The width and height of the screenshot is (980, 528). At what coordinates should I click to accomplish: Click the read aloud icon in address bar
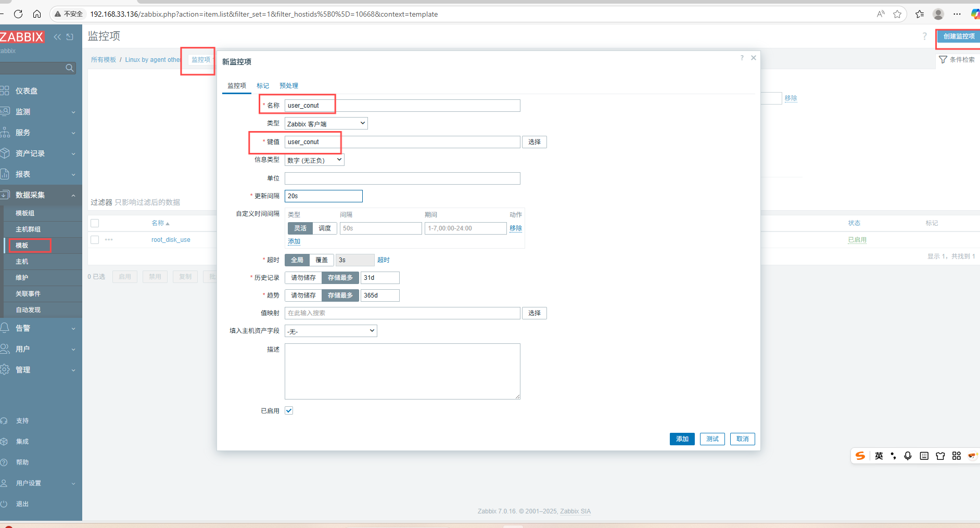coord(881,14)
